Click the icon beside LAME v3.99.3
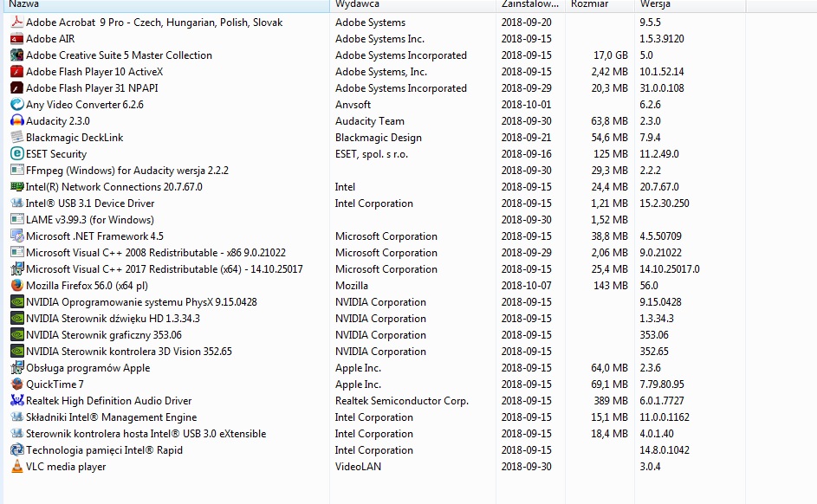 tap(17, 220)
